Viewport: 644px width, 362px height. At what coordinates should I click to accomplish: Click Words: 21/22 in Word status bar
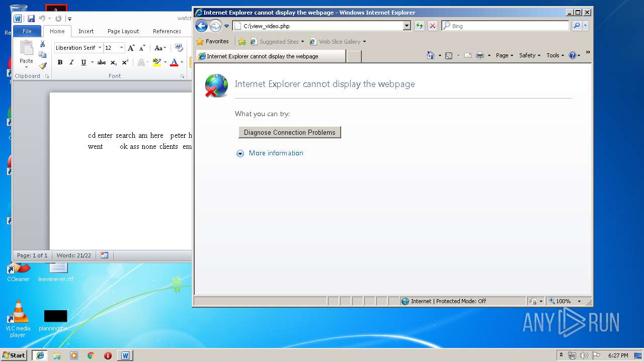click(73, 255)
